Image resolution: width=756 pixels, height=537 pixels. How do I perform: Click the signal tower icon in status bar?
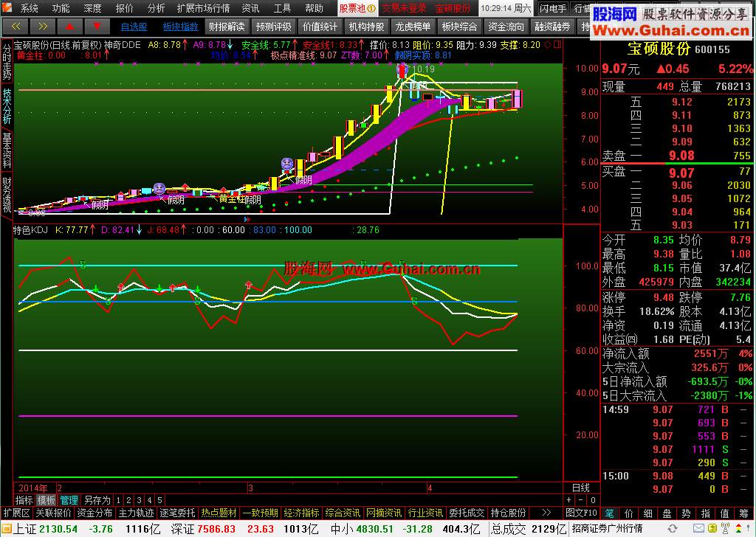pyautogui.click(x=725, y=529)
